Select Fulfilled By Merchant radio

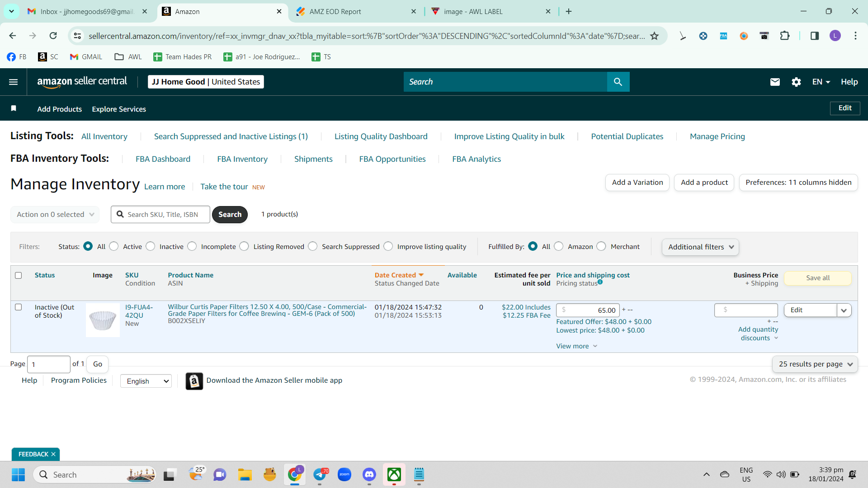601,246
